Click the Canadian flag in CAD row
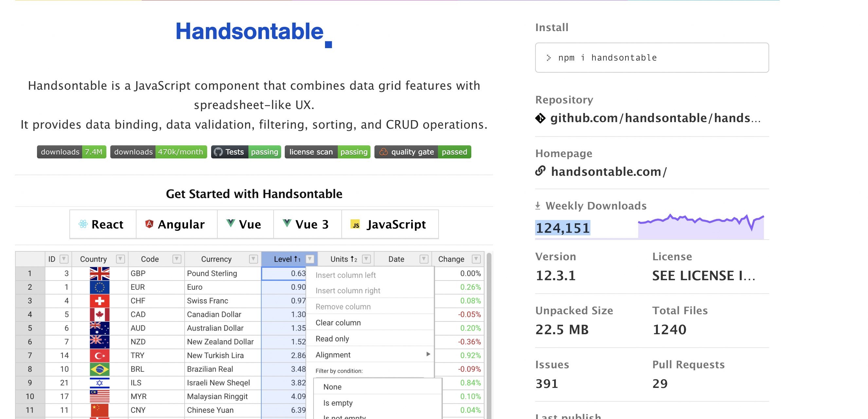 click(x=99, y=315)
